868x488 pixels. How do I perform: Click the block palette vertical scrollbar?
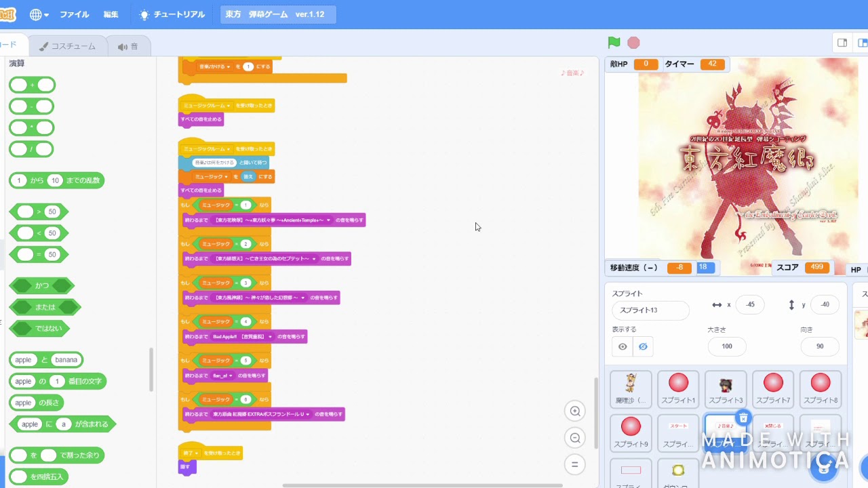click(x=151, y=369)
